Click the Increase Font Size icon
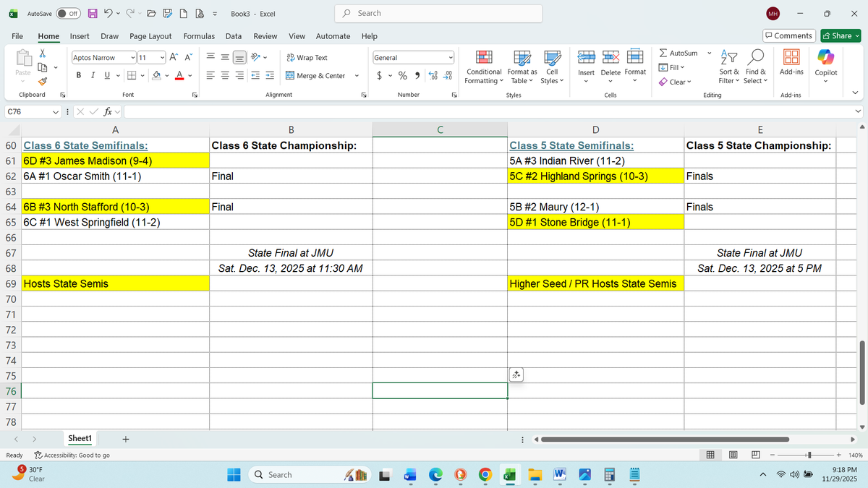This screenshot has height=488, width=868. click(x=174, y=57)
